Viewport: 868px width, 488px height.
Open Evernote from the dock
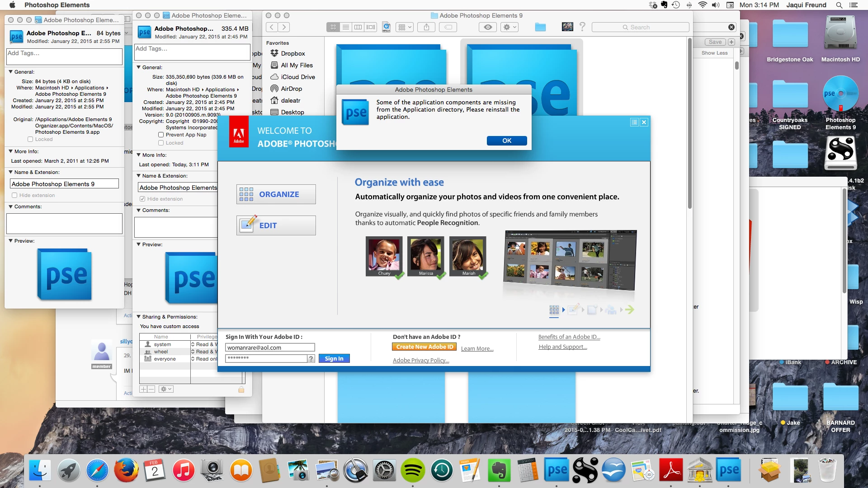coord(499,471)
